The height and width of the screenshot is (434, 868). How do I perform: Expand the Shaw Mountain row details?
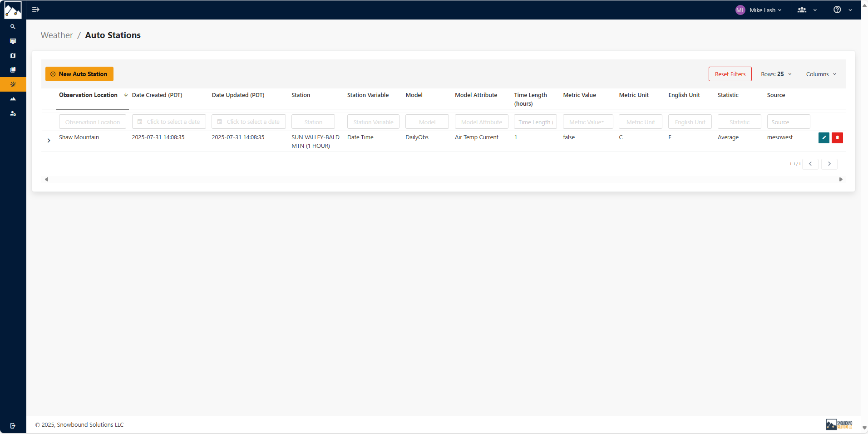49,141
